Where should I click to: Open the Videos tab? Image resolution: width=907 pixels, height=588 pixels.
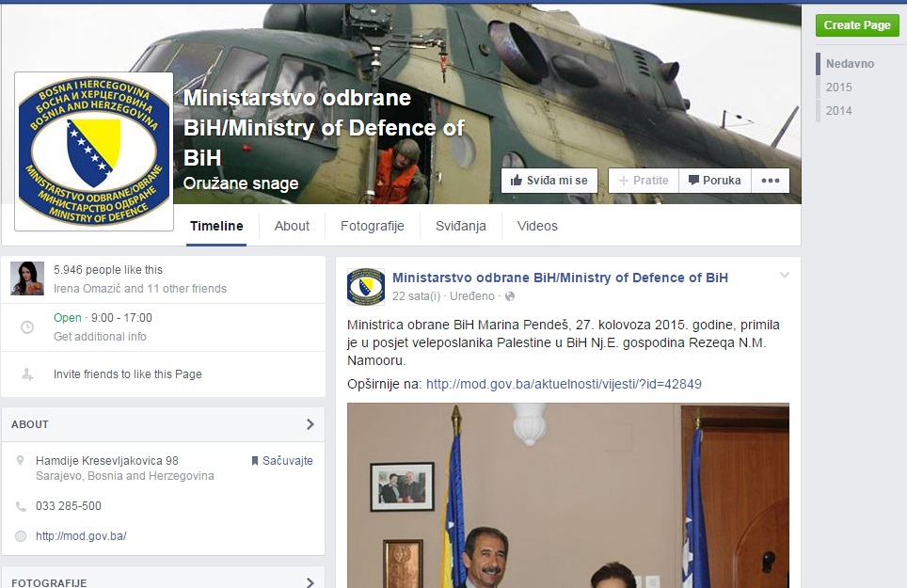click(x=537, y=226)
